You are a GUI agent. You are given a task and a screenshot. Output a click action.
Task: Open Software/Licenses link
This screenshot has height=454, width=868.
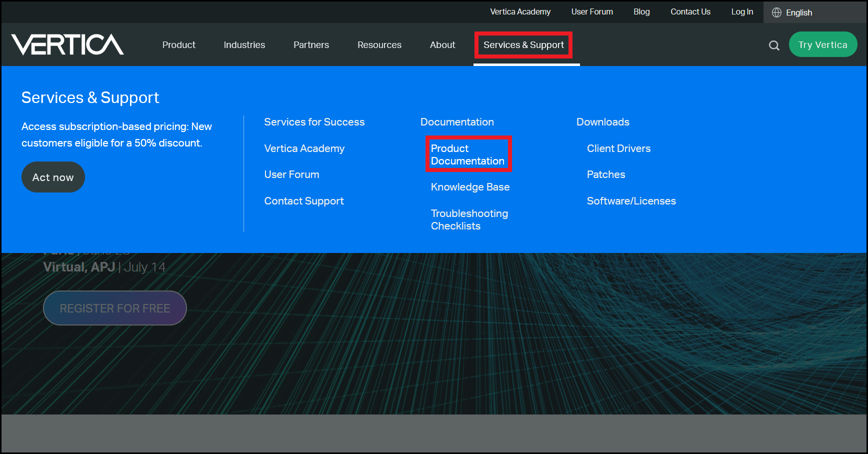[x=631, y=201]
